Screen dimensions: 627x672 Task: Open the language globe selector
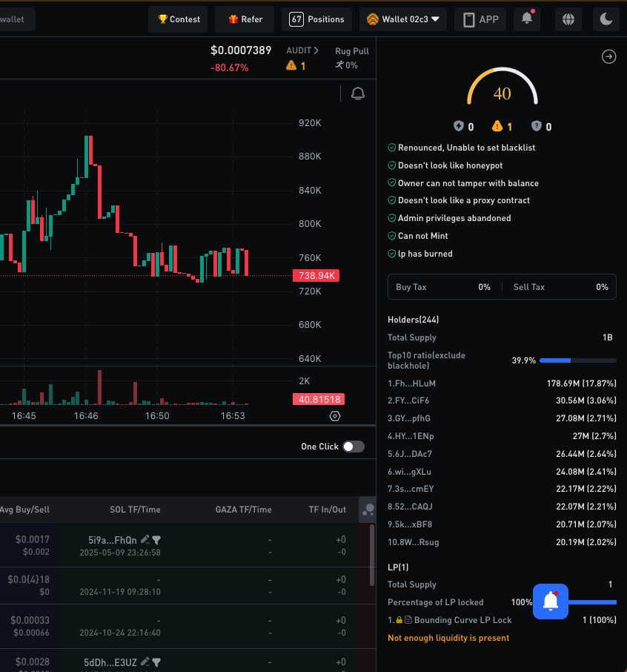[x=568, y=19]
